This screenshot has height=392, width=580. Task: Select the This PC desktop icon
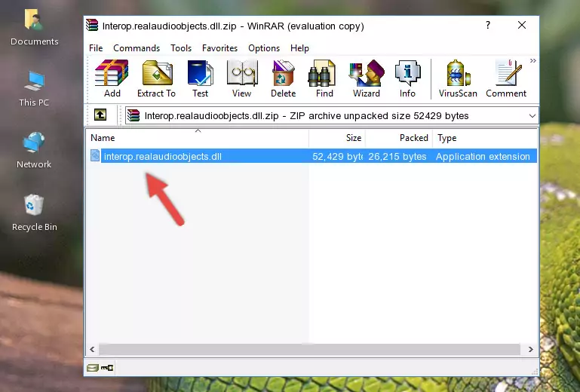click(x=34, y=89)
